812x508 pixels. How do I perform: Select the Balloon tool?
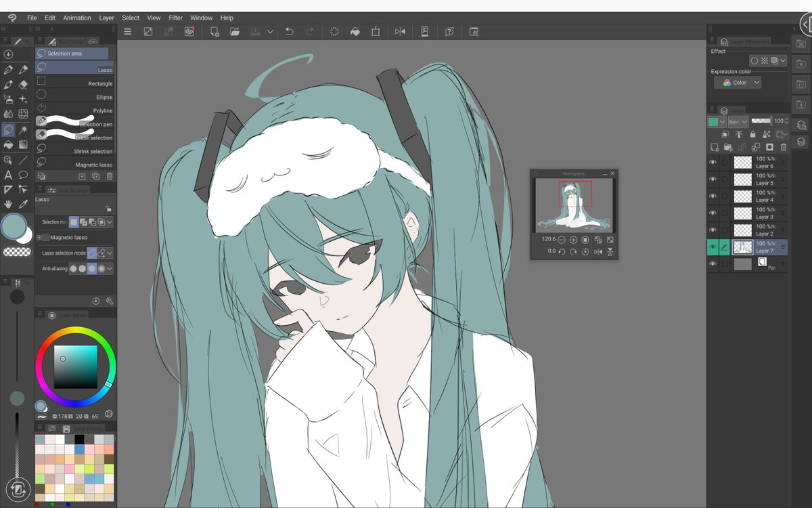click(24, 175)
